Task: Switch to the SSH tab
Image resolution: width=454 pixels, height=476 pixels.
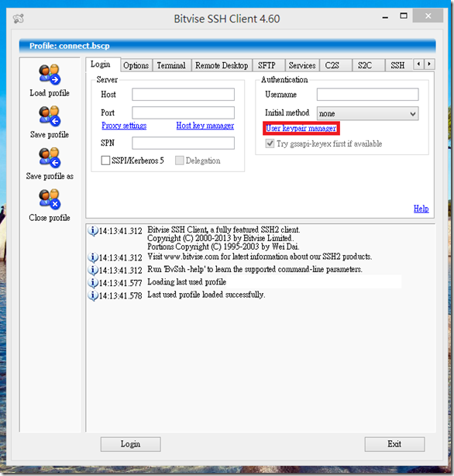Action: [x=397, y=66]
